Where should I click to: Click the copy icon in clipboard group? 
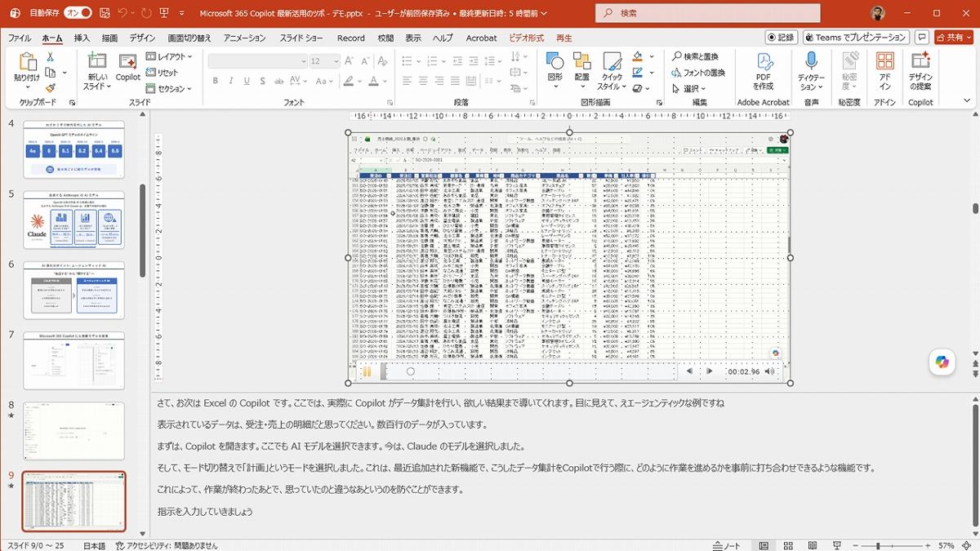coord(51,73)
